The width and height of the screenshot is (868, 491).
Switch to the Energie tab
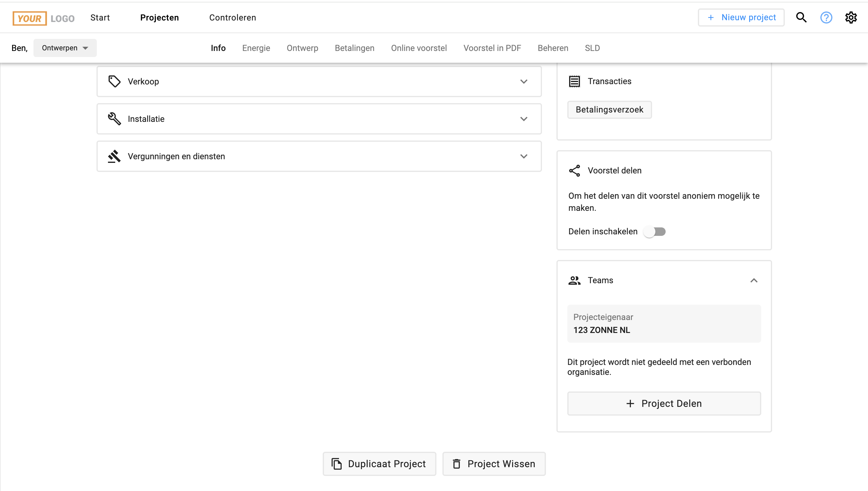click(256, 48)
